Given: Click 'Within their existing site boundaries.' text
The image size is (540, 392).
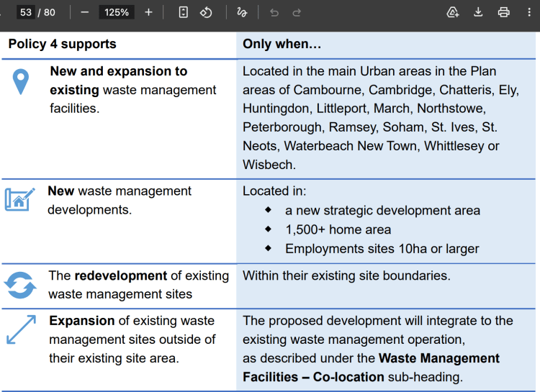Looking at the screenshot, I should [x=346, y=275].
